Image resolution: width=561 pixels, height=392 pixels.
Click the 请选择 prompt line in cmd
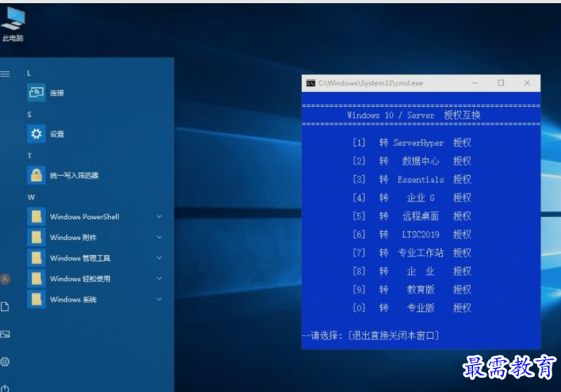[371, 336]
